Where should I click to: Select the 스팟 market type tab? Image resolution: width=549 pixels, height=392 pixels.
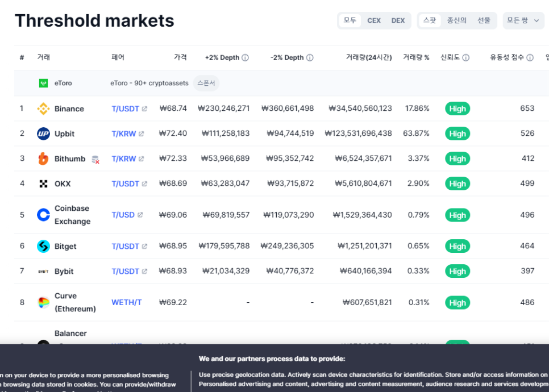430,20
